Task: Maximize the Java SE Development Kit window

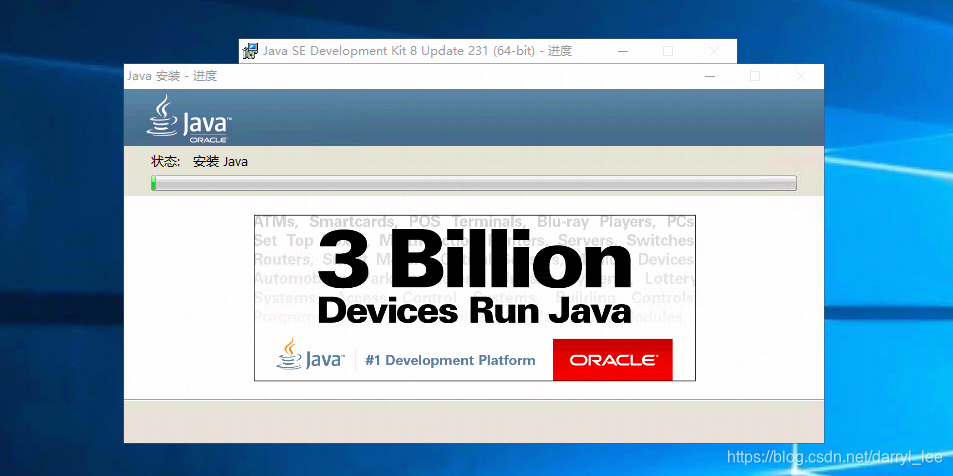Action: point(668,52)
